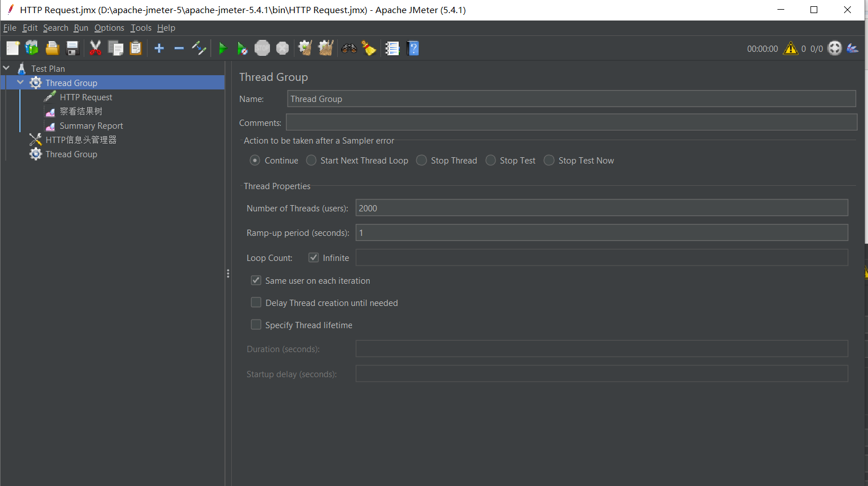This screenshot has width=868, height=486.
Task: Clear all results with Clear All icon
Action: (x=326, y=48)
